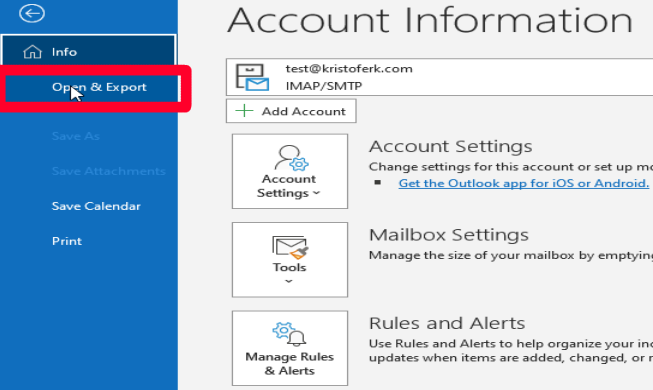Image resolution: width=653 pixels, height=390 pixels.
Task: Click the person-with-gear Account Settings icon
Action: [x=291, y=158]
